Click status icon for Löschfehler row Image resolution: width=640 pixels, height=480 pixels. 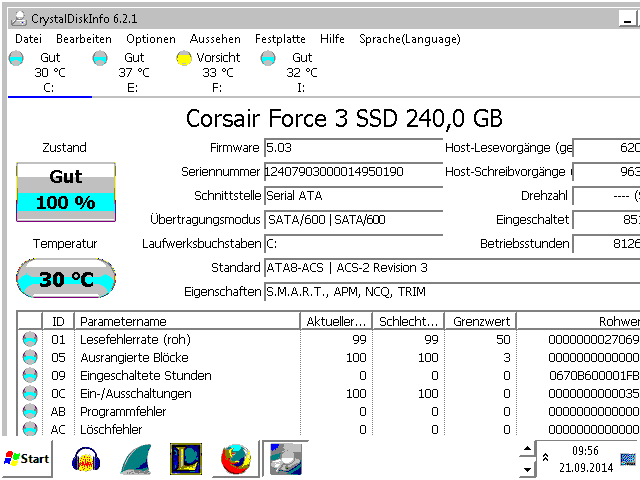pos(30,429)
